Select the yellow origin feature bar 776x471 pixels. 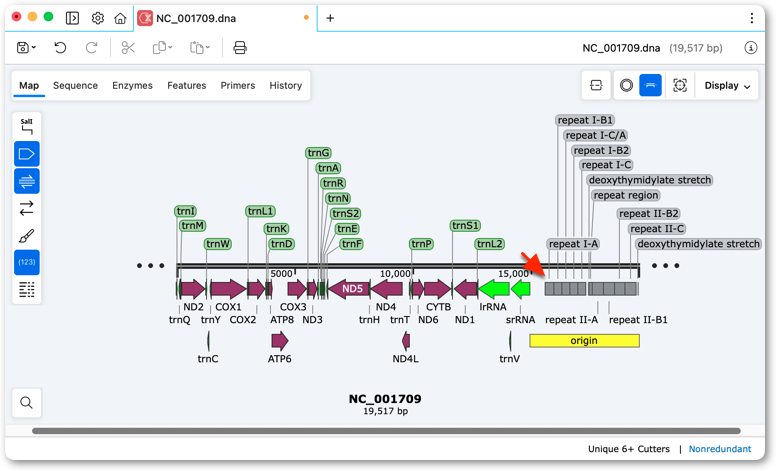coord(584,340)
